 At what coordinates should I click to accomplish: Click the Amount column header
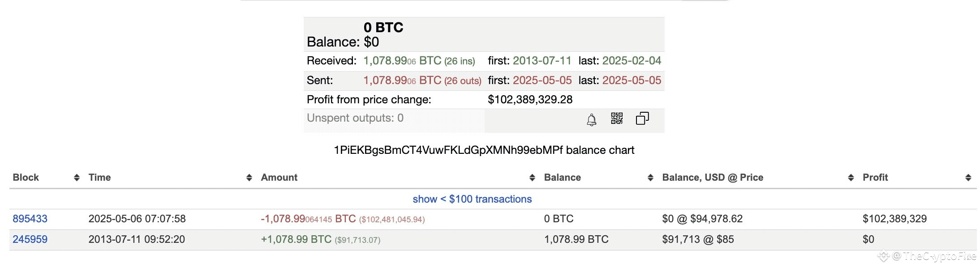(279, 178)
